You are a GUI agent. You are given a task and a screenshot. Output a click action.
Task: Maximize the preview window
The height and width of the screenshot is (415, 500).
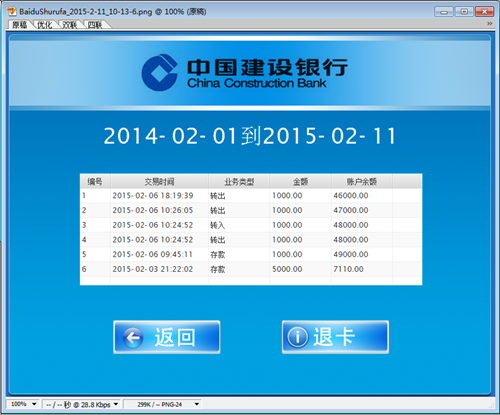464,12
